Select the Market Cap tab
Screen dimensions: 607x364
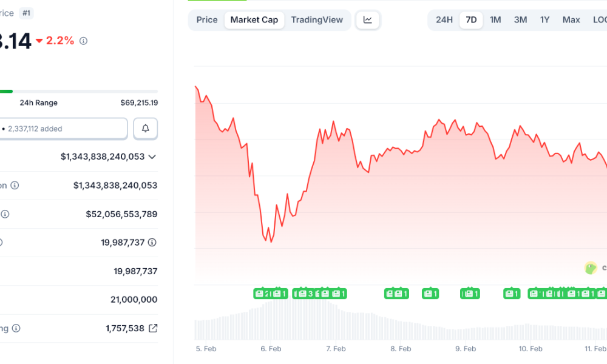point(254,19)
